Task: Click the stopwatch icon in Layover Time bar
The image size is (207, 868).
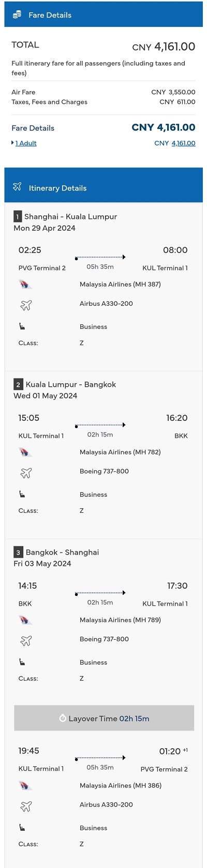Action: 63,718
